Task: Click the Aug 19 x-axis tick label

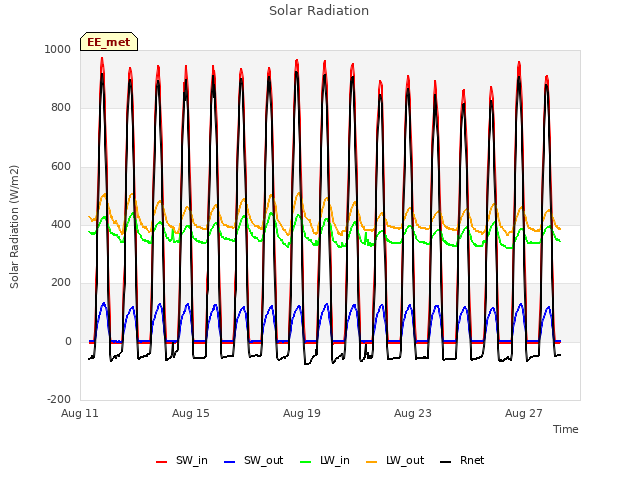Action: pos(302,413)
